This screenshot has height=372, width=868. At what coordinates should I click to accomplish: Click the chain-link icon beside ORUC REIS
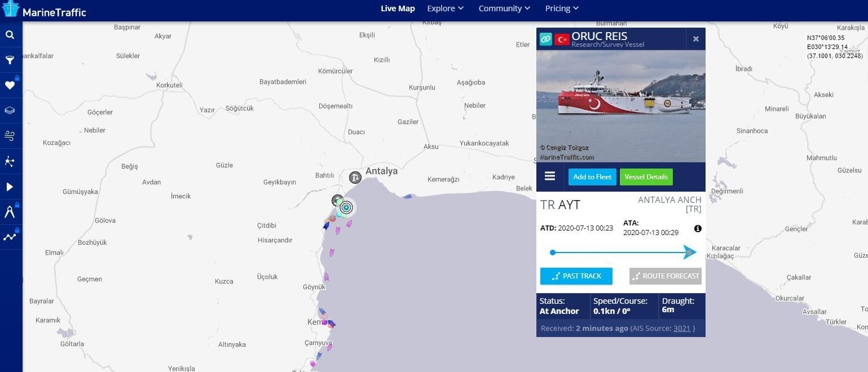545,39
